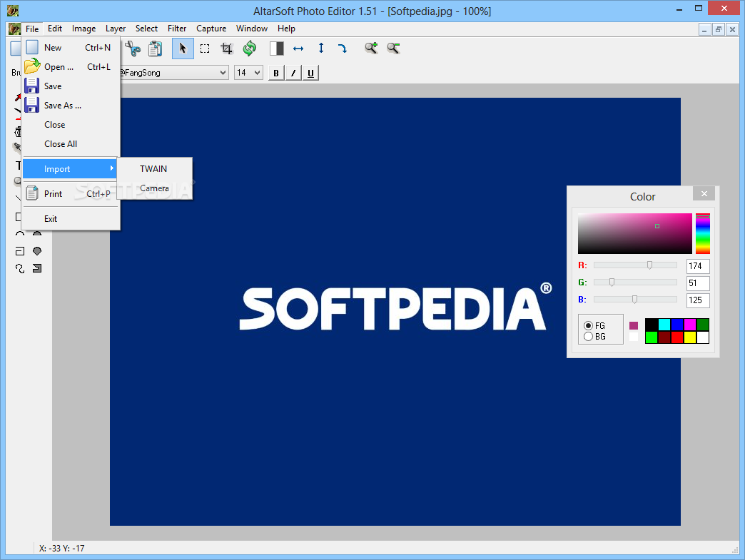This screenshot has width=745, height=560.
Task: Choose Save from File menu
Action: point(71,86)
